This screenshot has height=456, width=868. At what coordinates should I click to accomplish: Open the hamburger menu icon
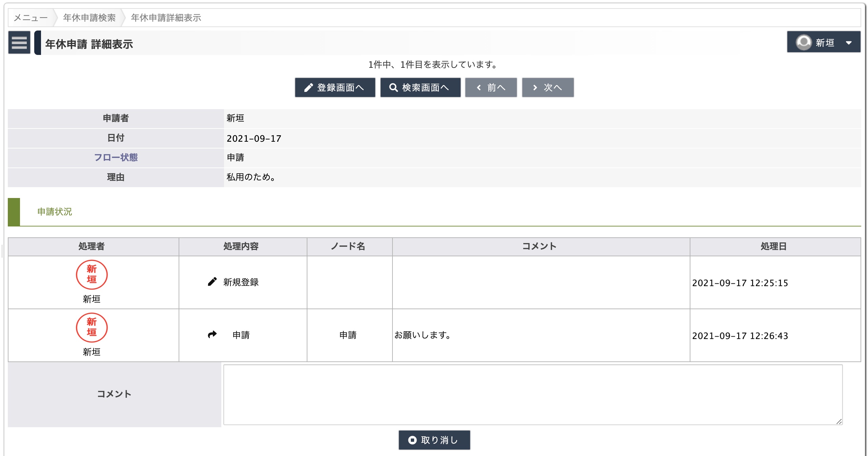pyautogui.click(x=19, y=42)
